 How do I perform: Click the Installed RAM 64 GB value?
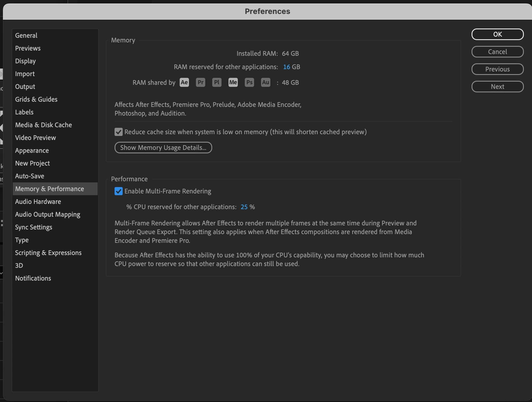(290, 53)
